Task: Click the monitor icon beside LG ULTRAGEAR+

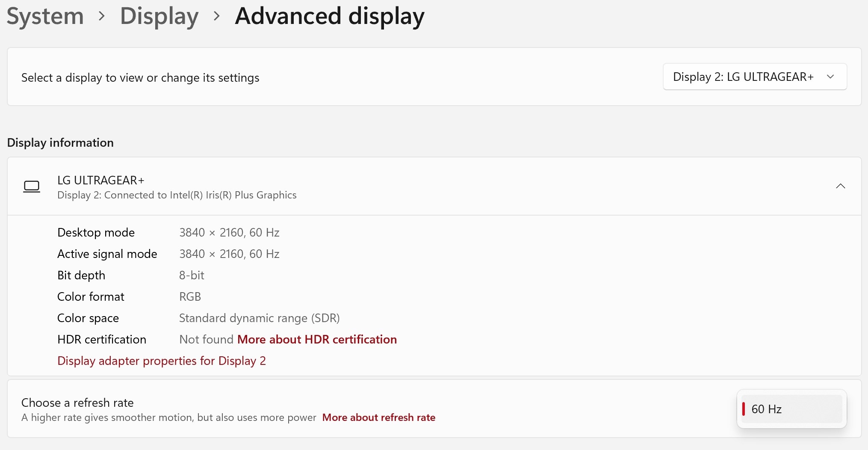Action: pyautogui.click(x=32, y=187)
